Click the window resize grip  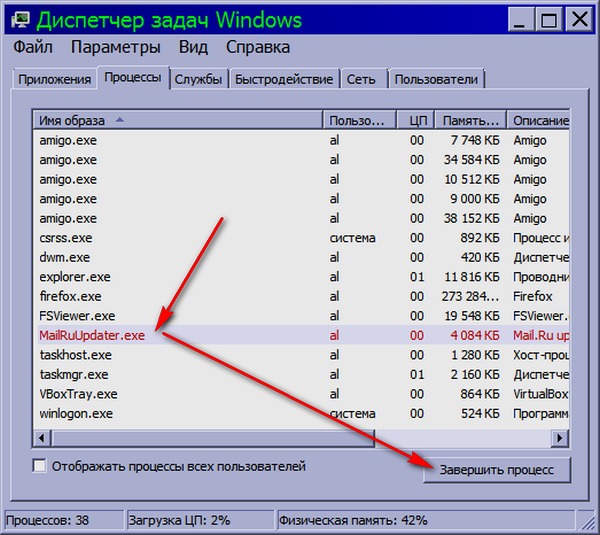(587, 521)
